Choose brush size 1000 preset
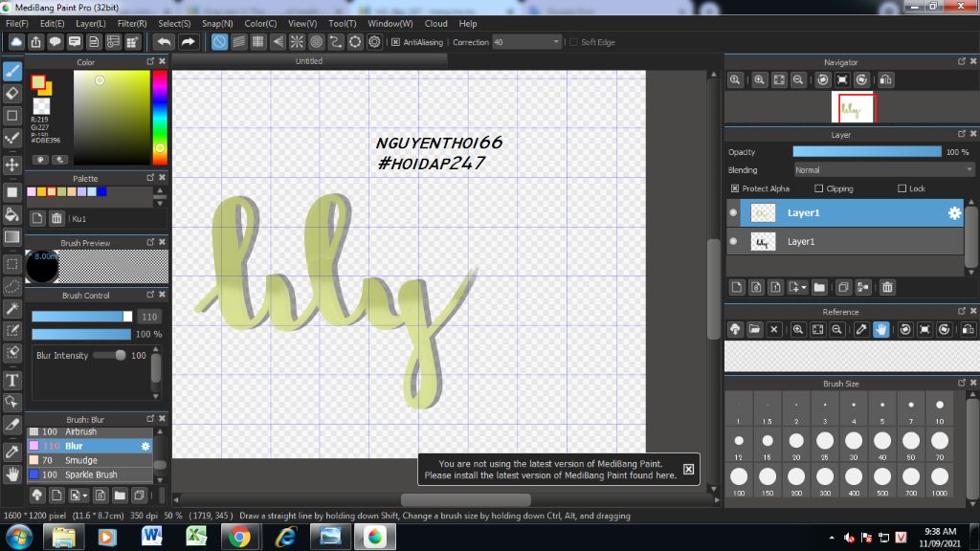980x551 pixels. point(940,480)
